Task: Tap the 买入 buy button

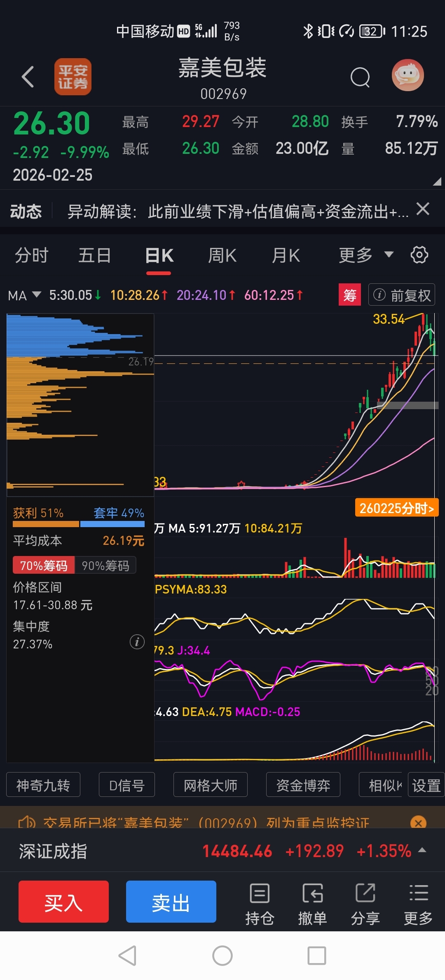Action: (x=63, y=902)
